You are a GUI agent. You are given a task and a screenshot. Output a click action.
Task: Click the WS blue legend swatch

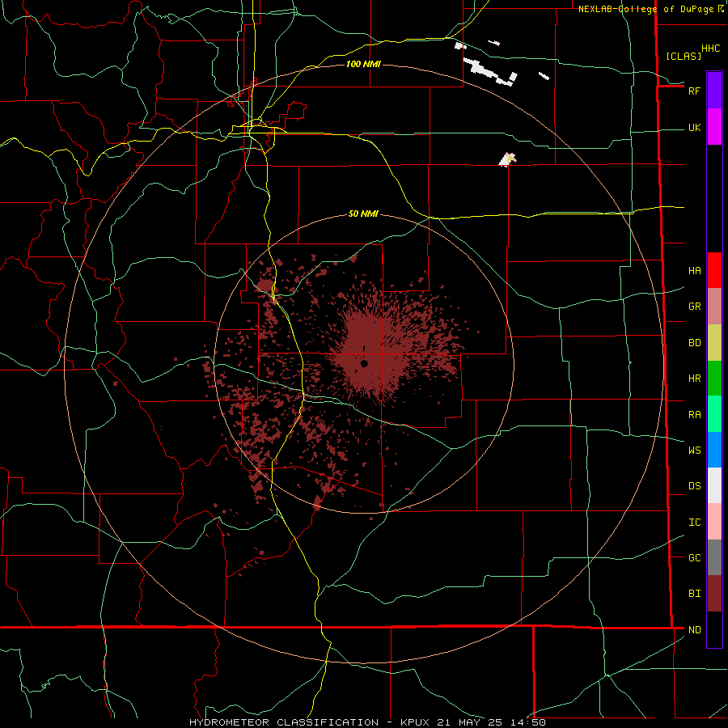coord(714,450)
